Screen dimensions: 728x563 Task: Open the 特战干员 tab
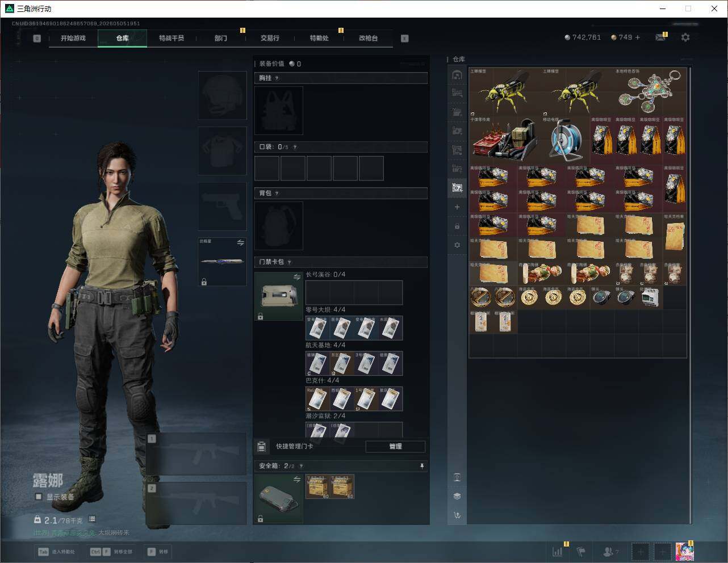point(171,38)
